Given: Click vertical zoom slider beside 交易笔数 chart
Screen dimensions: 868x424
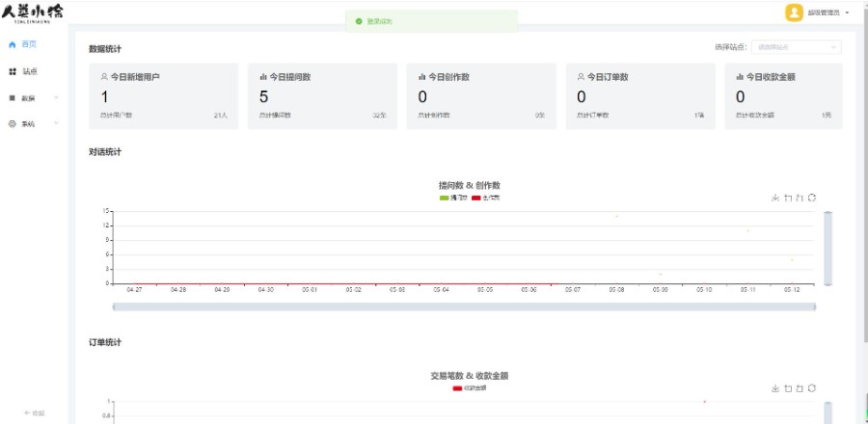Looking at the screenshot, I should pyautogui.click(x=828, y=413).
